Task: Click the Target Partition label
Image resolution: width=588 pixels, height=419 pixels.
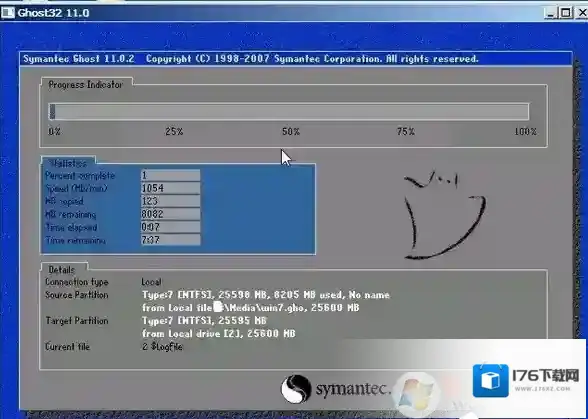Action: coord(76,321)
